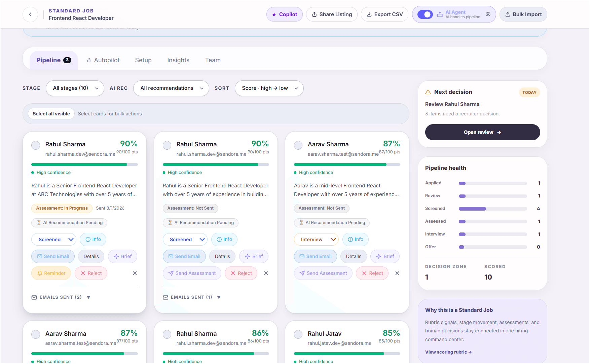Open the Score high to low sort dropdown
Screen dimensions: 590x364
point(269,88)
